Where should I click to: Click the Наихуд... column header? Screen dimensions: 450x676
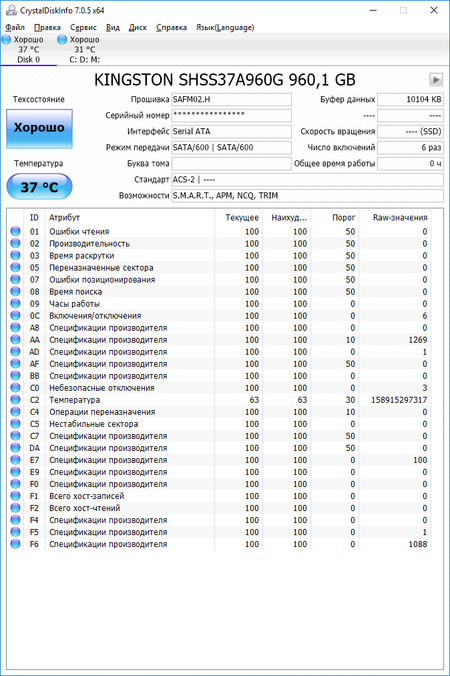coord(287,218)
